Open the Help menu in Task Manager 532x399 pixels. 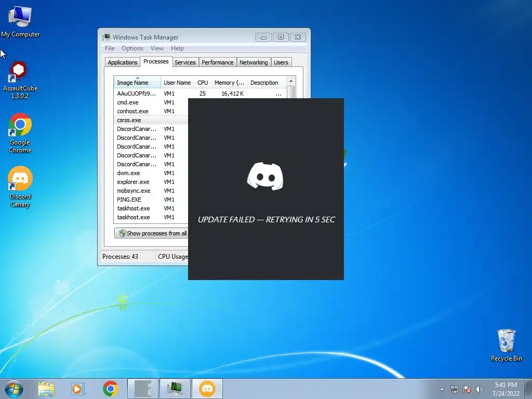(177, 48)
